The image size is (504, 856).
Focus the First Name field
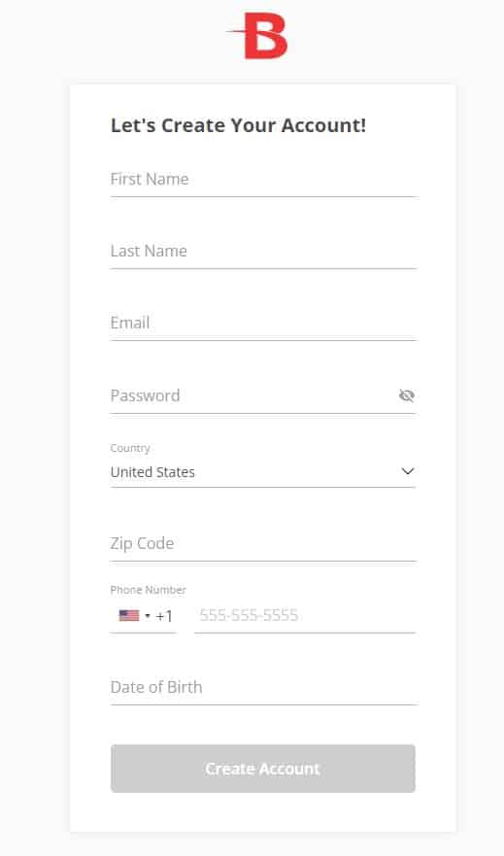pos(263,180)
